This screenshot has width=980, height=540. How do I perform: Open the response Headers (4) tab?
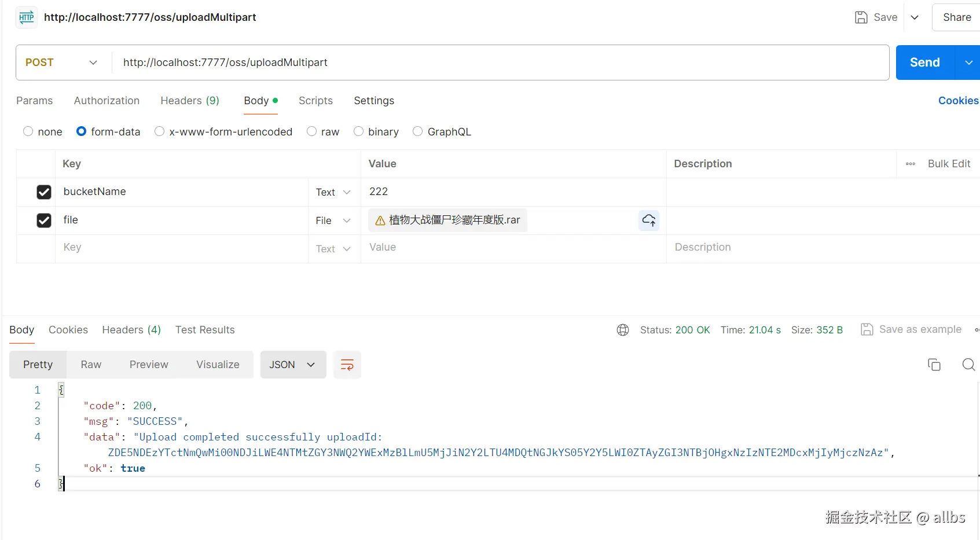point(131,330)
